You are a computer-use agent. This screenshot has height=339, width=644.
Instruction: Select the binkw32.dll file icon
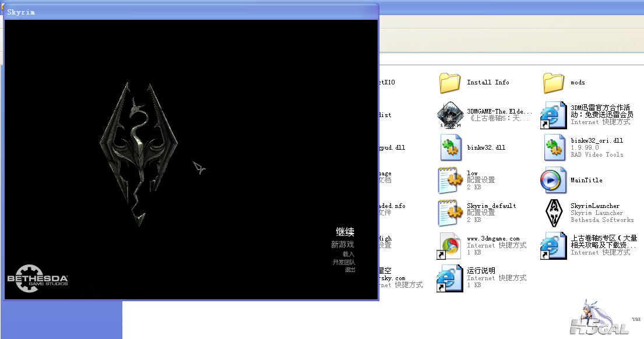[x=451, y=147]
